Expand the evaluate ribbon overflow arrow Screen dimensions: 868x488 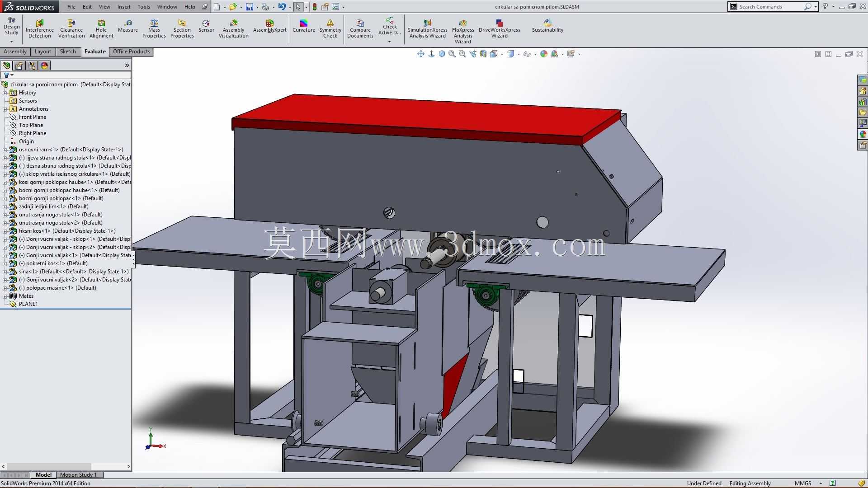389,42
